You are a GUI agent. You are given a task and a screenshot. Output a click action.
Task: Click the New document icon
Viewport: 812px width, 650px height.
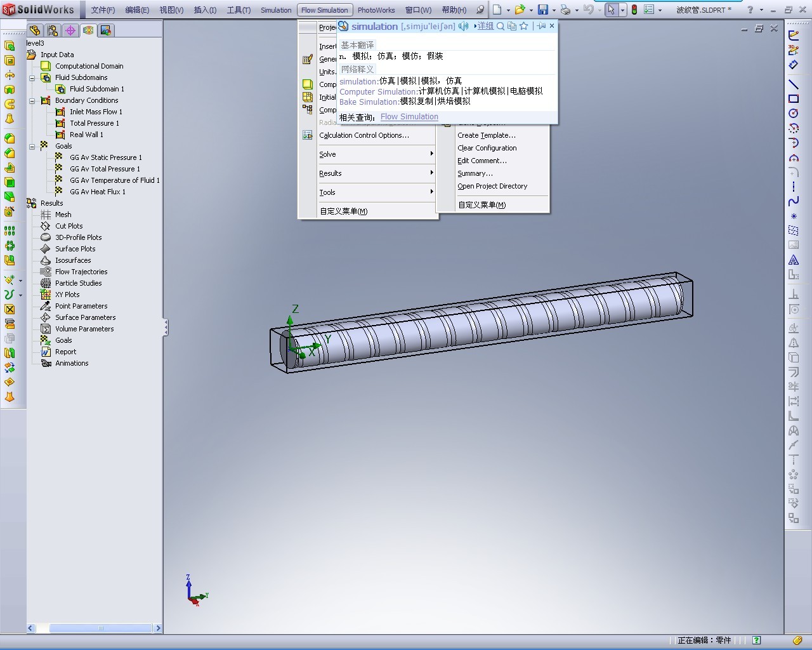497,10
